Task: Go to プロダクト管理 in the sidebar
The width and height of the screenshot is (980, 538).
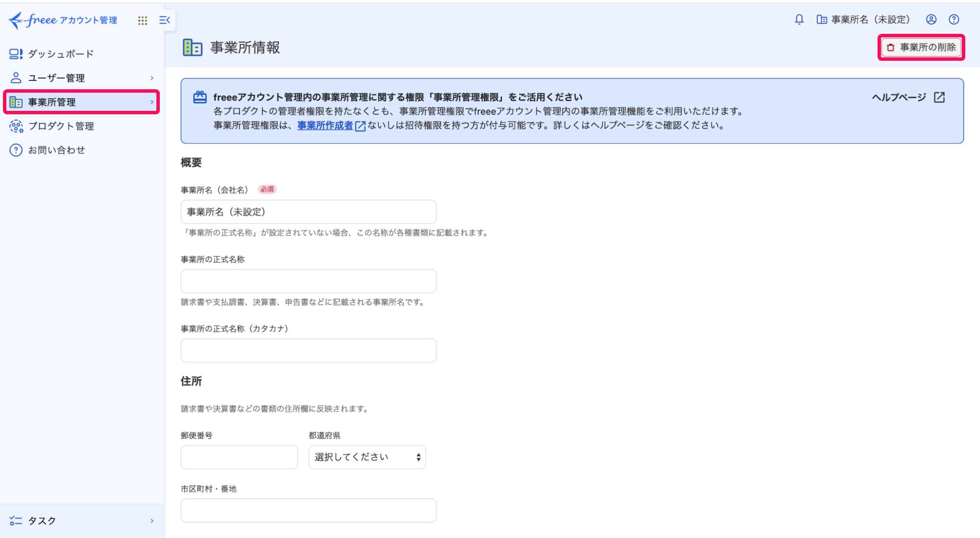Action: click(81, 126)
